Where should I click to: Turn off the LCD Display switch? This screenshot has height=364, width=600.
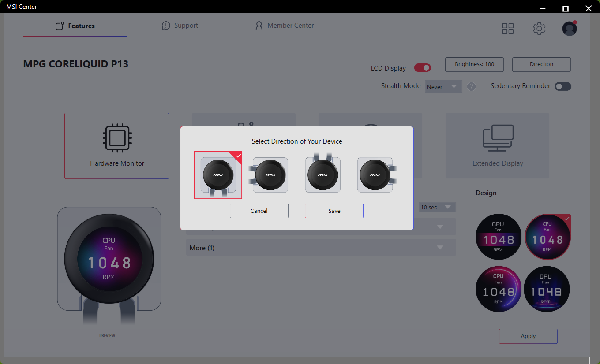click(422, 68)
